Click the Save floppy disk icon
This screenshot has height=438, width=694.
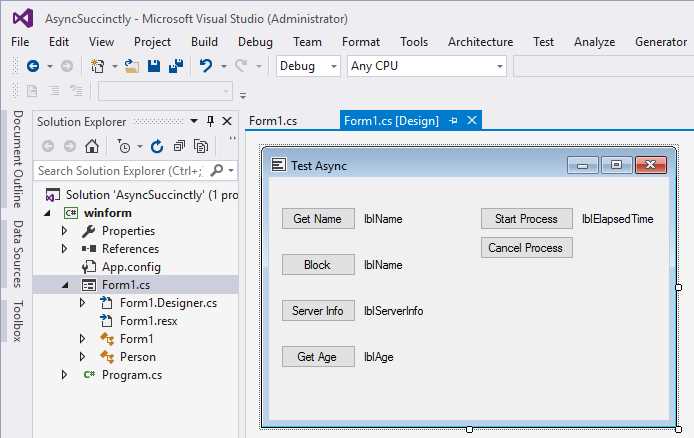[x=154, y=66]
